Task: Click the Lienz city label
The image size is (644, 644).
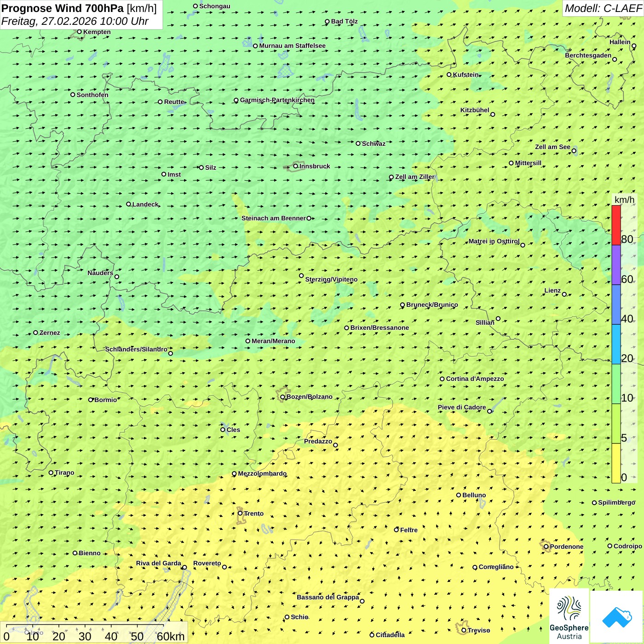Action: click(552, 290)
